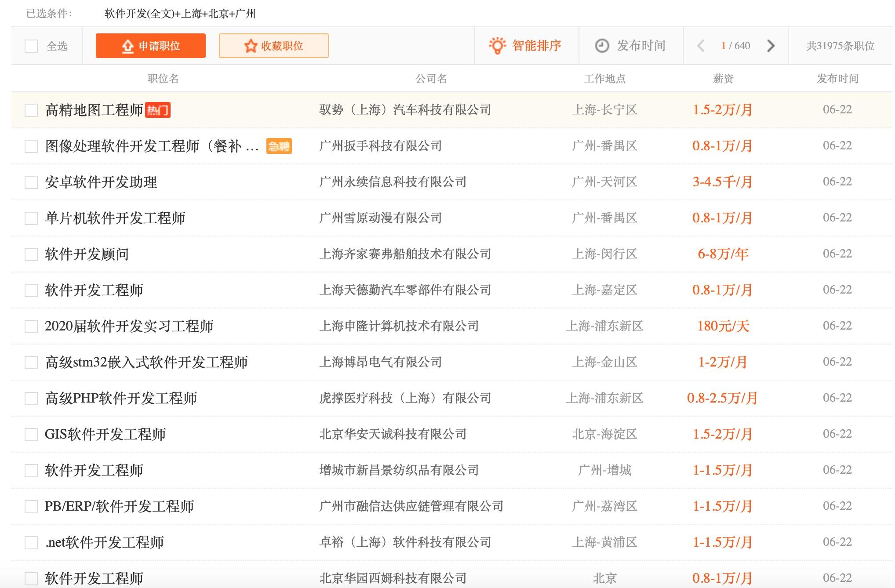Open 高级PHP软件开发工程师 job posting
This screenshot has width=895, height=588.
121,398
